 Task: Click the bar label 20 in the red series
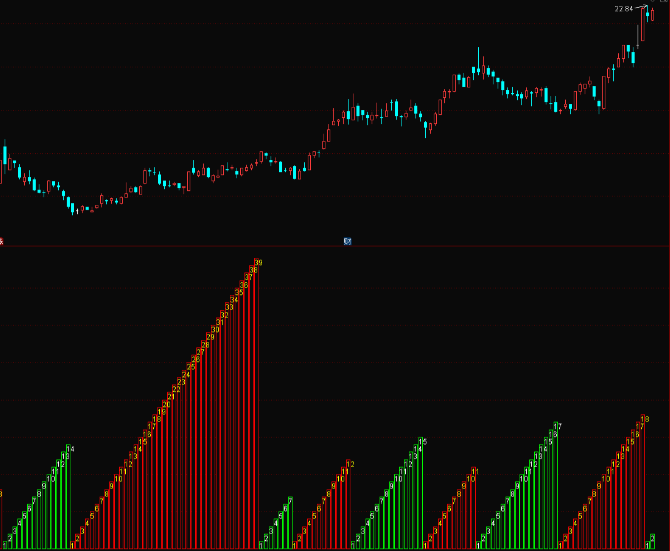click(x=167, y=404)
